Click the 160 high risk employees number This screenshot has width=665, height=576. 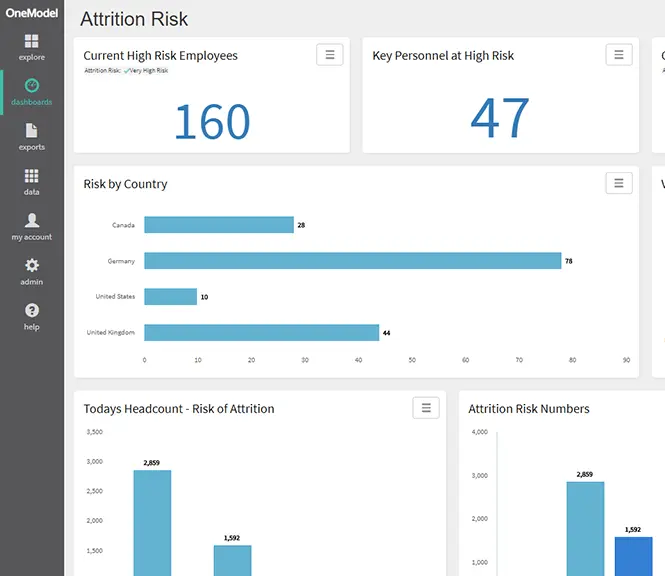pyautogui.click(x=212, y=122)
